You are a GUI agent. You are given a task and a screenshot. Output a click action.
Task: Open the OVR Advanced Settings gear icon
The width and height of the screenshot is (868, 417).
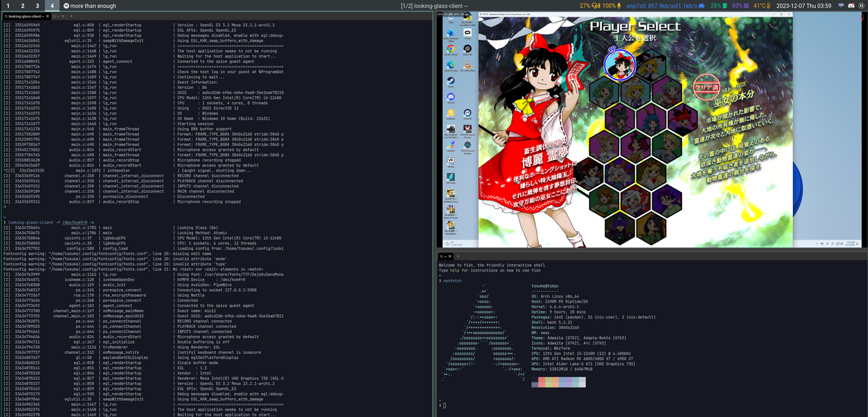467,146
